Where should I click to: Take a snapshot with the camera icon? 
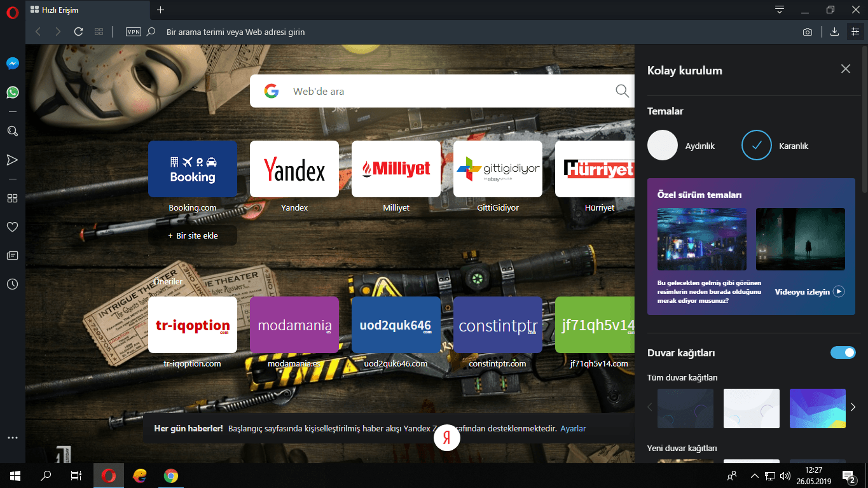807,32
